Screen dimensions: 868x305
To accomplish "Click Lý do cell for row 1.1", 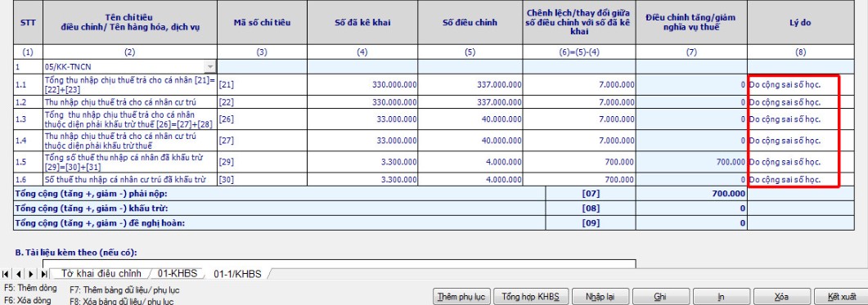I will [800, 85].
